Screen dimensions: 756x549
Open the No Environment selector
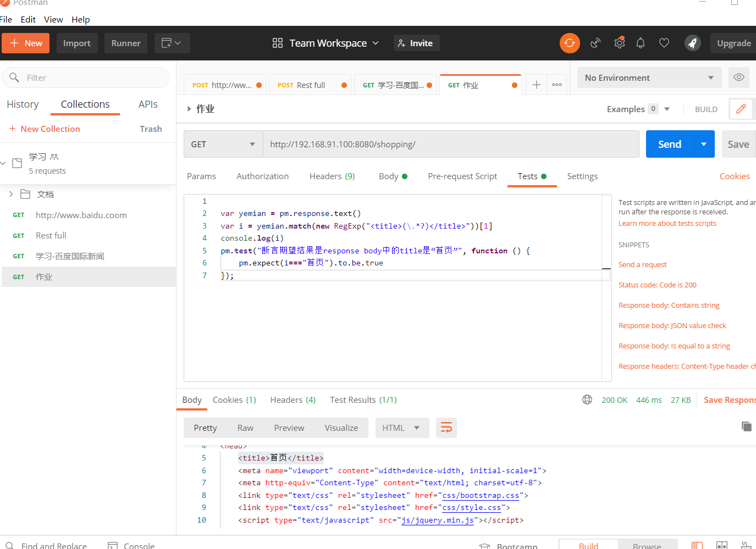tap(649, 77)
